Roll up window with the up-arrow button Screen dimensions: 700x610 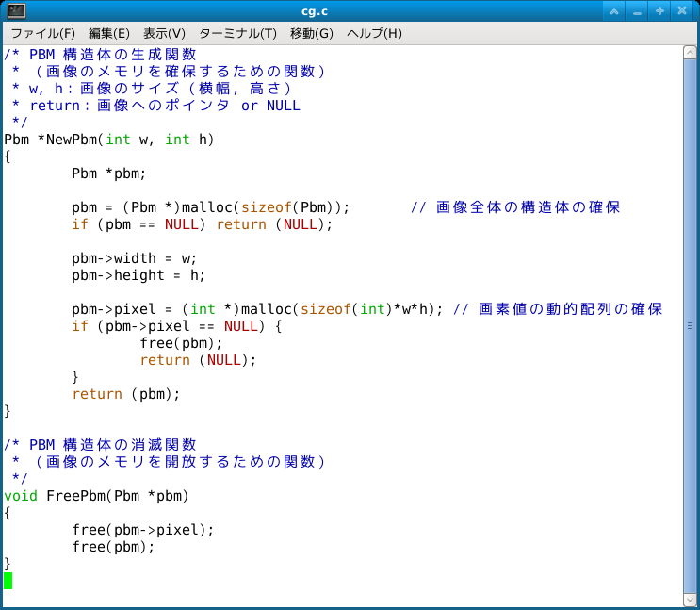tap(614, 11)
